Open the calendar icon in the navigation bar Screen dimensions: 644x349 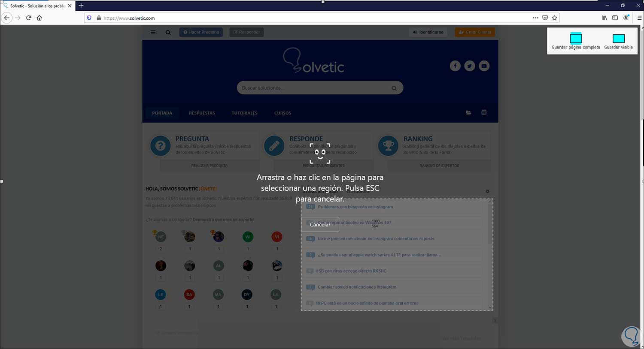coord(484,112)
